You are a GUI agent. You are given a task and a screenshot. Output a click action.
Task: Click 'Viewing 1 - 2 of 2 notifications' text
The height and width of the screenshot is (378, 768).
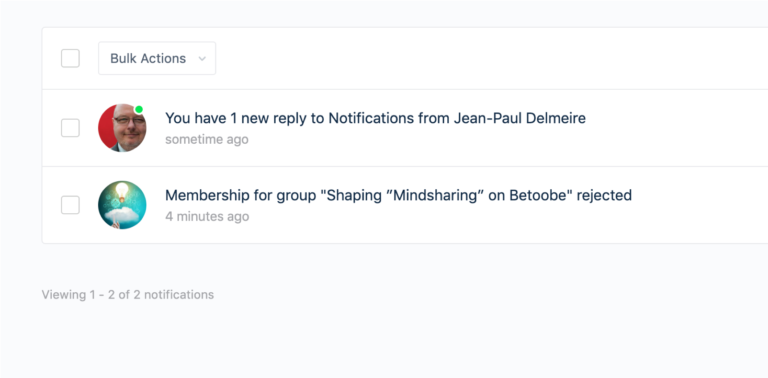tap(128, 295)
